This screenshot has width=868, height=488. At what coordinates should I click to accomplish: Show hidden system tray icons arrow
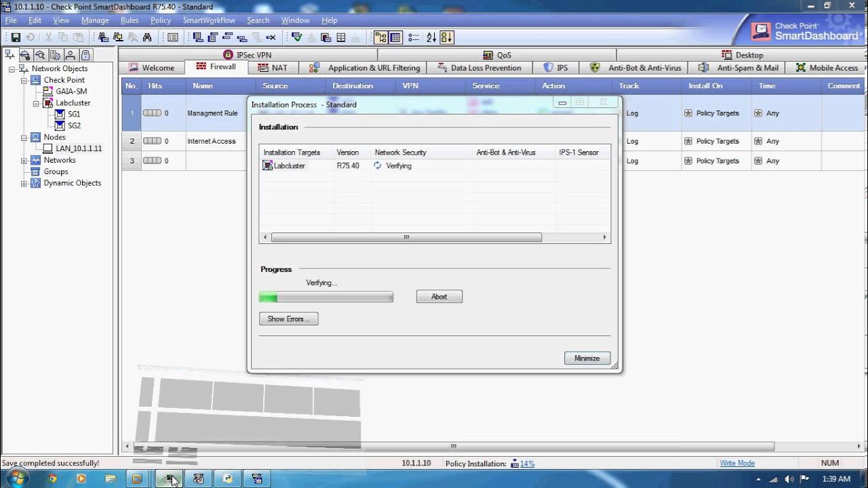(x=757, y=479)
